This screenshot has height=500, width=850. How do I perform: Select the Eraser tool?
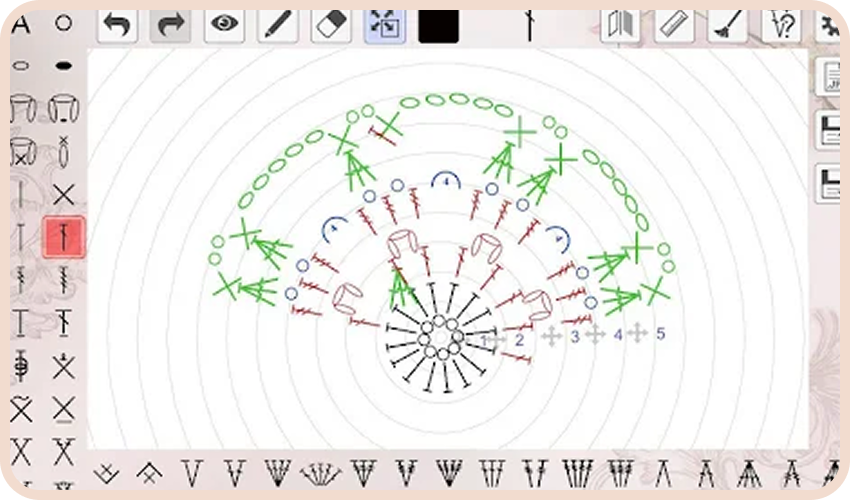pyautogui.click(x=331, y=25)
